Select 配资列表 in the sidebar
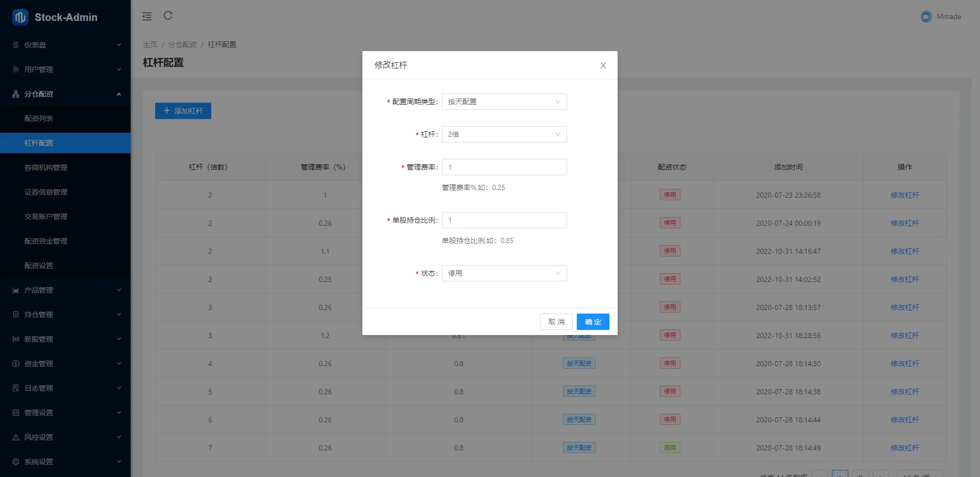Image resolution: width=980 pixels, height=477 pixels. [39, 118]
